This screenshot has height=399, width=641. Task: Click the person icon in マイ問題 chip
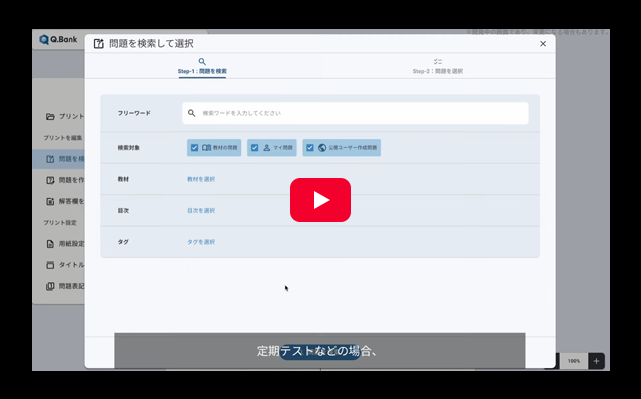[267, 148]
